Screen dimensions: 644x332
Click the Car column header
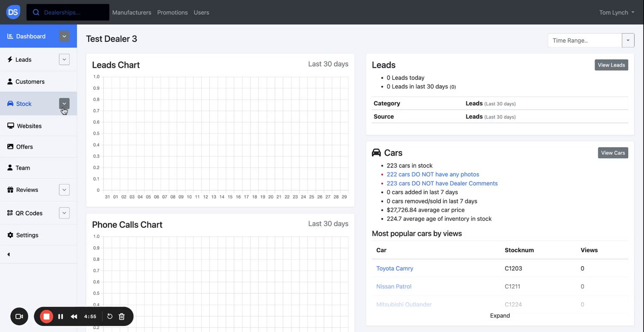click(382, 250)
